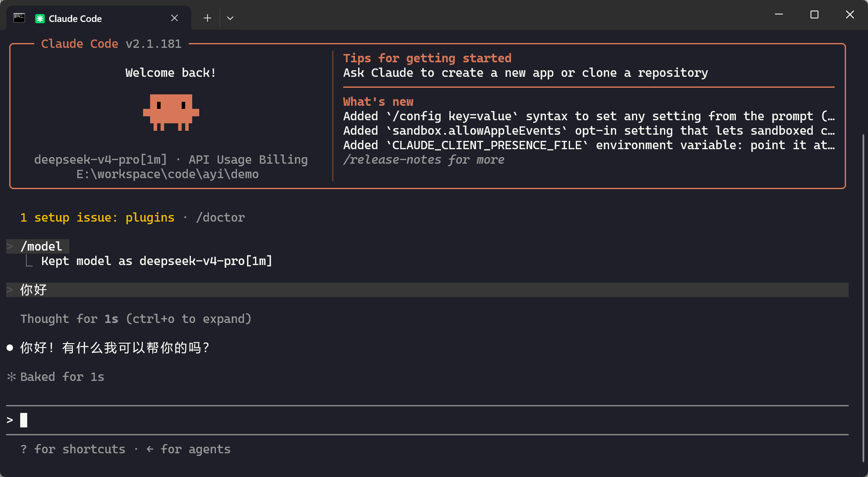Click the 'Tips for getting started' heading

click(427, 58)
